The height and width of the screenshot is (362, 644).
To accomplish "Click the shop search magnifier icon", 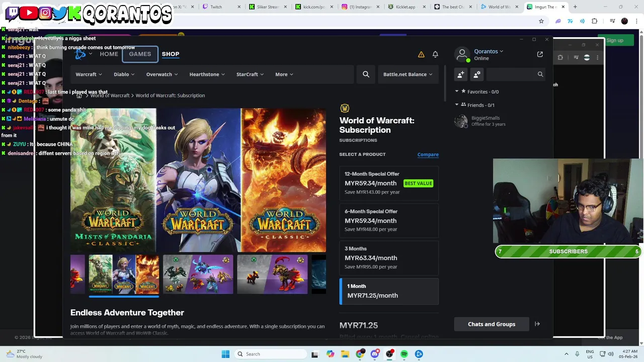I will 366,74.
